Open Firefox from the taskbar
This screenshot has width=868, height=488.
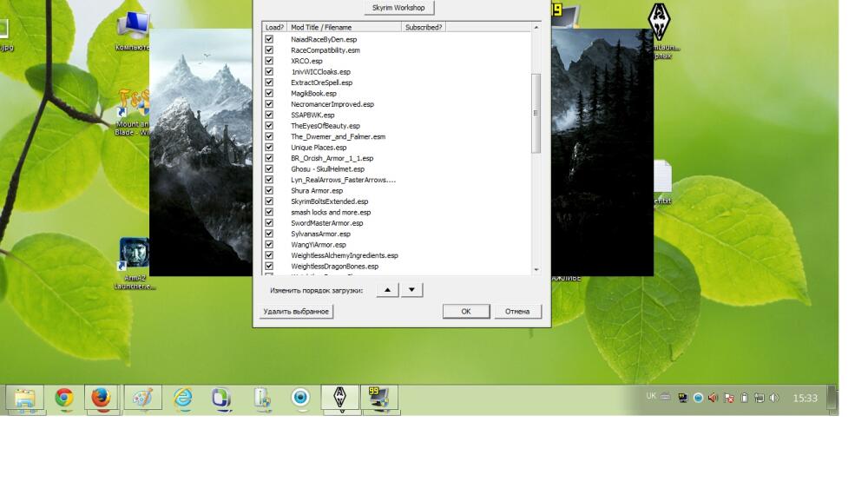(x=101, y=398)
